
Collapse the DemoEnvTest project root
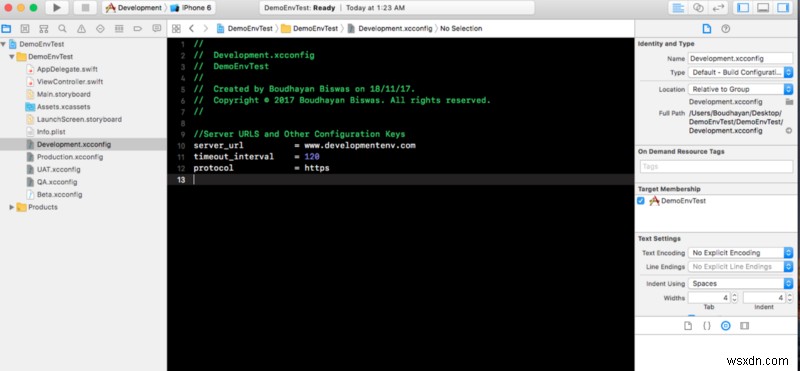[4, 44]
